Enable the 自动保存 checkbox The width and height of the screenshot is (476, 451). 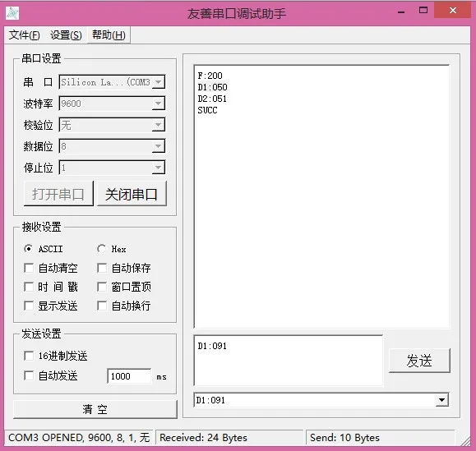(102, 268)
